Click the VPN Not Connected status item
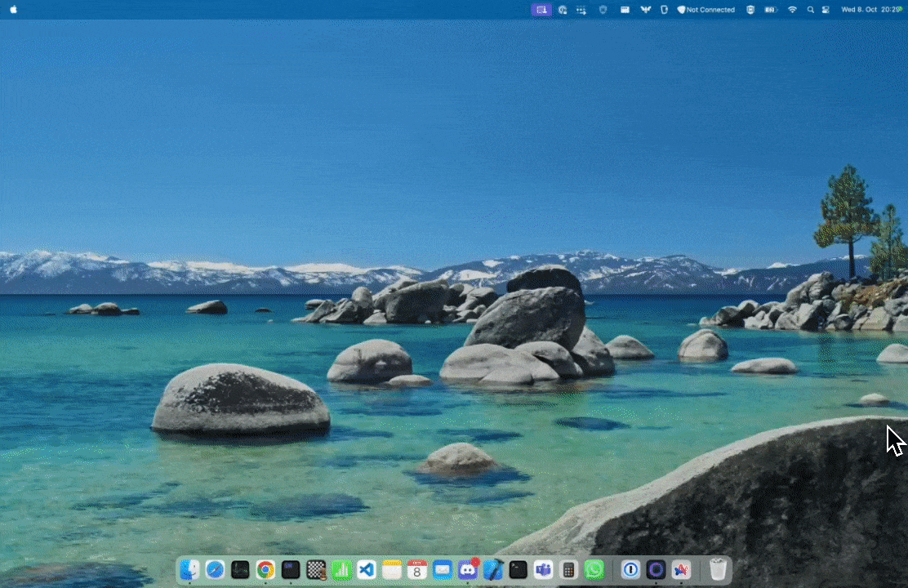Image resolution: width=908 pixels, height=588 pixels. pyautogui.click(x=706, y=10)
